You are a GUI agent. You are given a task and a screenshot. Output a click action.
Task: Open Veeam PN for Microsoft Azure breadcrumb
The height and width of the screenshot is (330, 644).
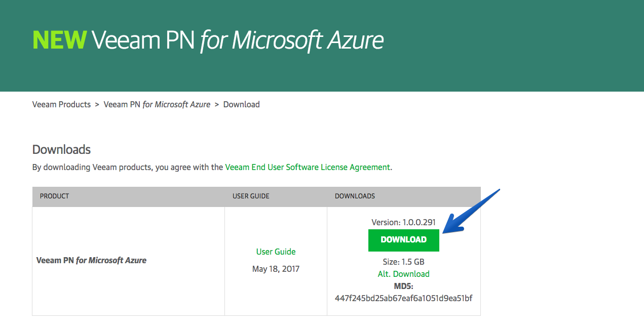click(x=157, y=104)
